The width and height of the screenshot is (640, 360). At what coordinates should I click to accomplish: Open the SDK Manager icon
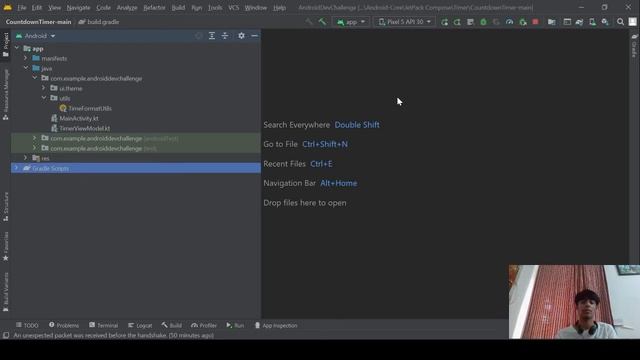tap(605, 22)
